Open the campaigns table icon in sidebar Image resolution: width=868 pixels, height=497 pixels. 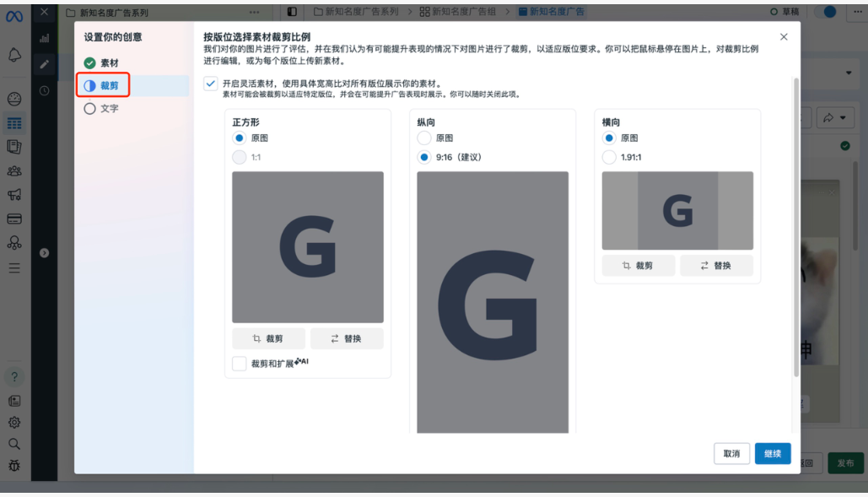(14, 122)
